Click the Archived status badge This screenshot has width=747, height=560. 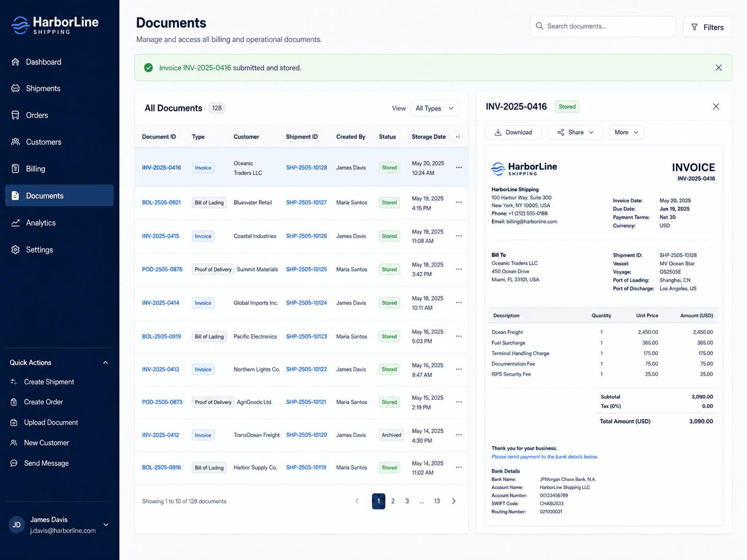pyautogui.click(x=392, y=435)
